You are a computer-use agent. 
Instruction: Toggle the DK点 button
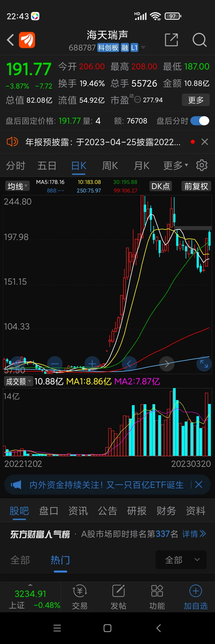coord(161,186)
